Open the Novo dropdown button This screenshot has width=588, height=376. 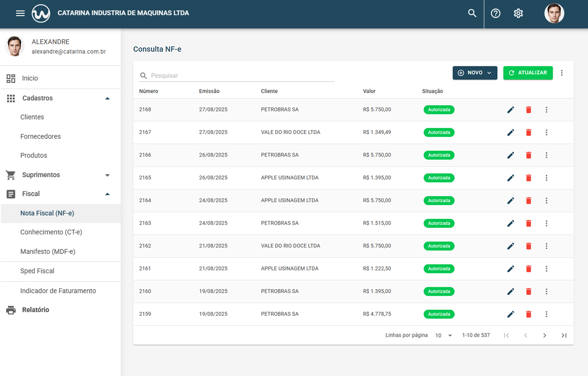tap(475, 73)
